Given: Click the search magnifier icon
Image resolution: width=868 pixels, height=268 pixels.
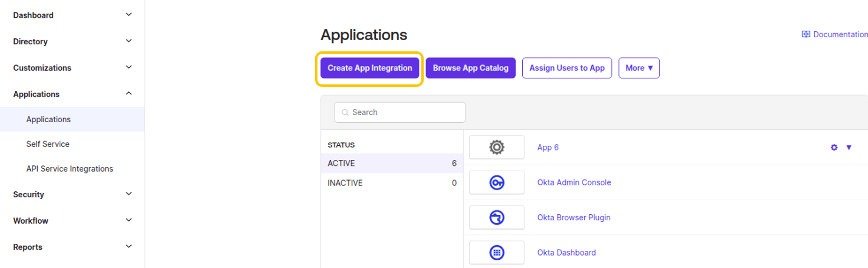Looking at the screenshot, I should click(x=345, y=112).
